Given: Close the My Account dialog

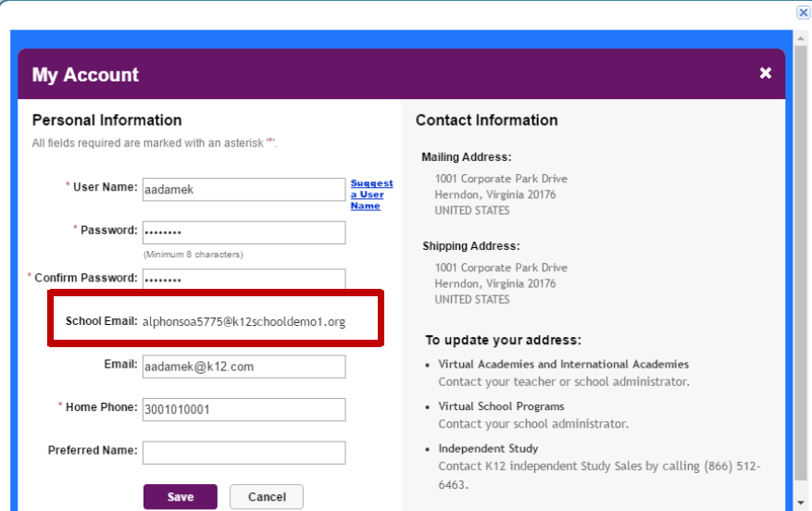Looking at the screenshot, I should (766, 73).
